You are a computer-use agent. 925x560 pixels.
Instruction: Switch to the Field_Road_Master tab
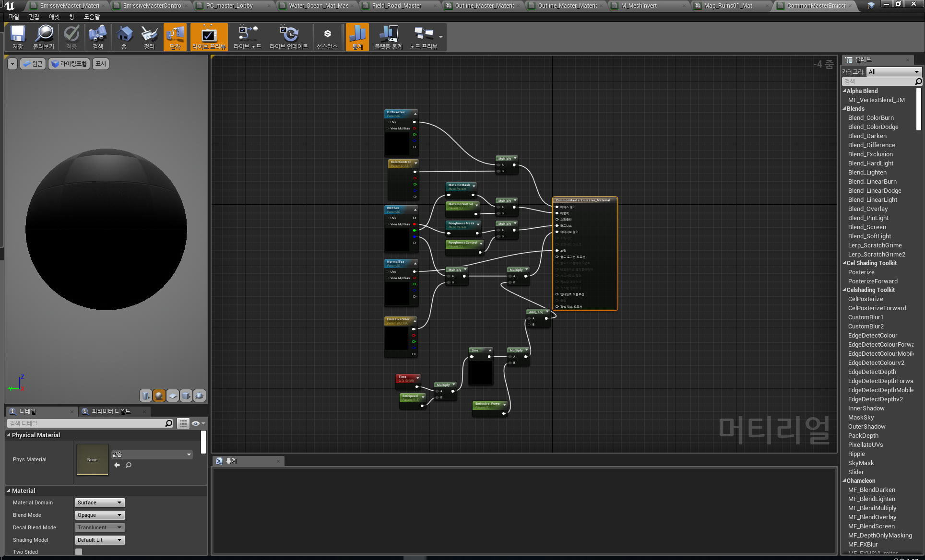pos(397,6)
